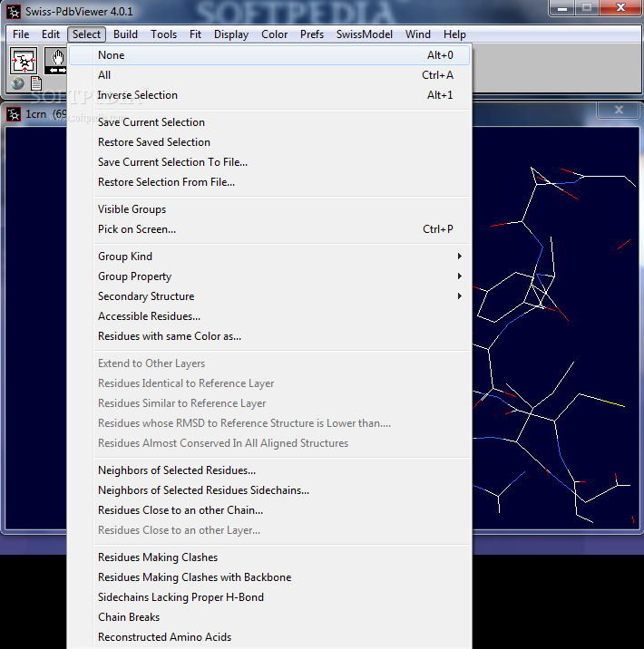The width and height of the screenshot is (644, 649).
Task: Choose Accessible Residues...
Action: pyautogui.click(x=269, y=315)
